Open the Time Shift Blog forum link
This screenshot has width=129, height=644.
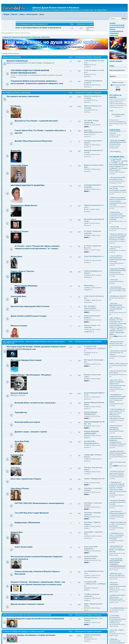32,513
